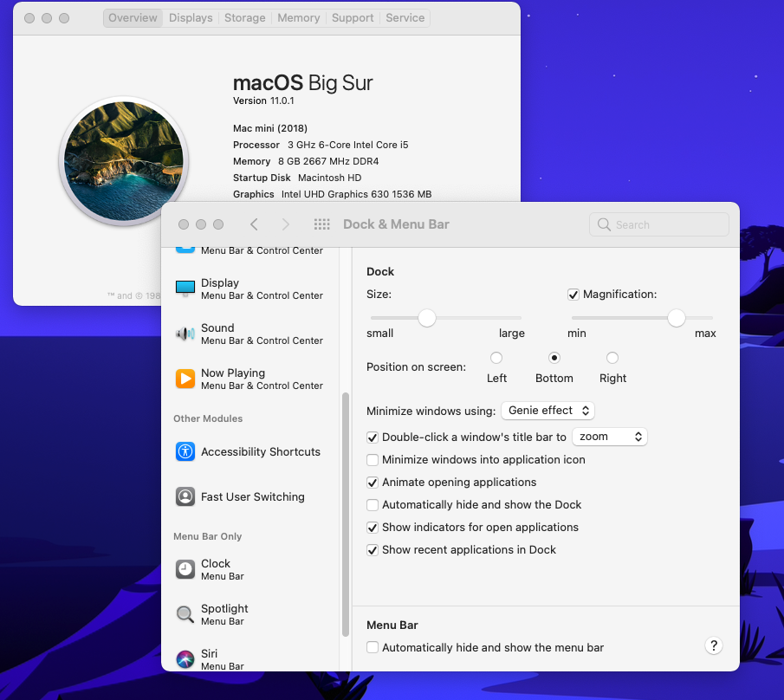
Task: Open help with the question mark button
Action: click(x=714, y=645)
